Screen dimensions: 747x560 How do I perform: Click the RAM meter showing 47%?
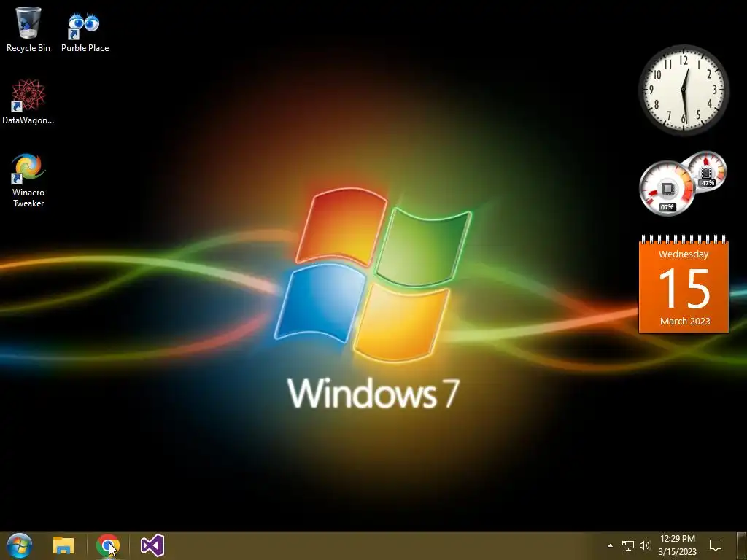pyautogui.click(x=706, y=171)
